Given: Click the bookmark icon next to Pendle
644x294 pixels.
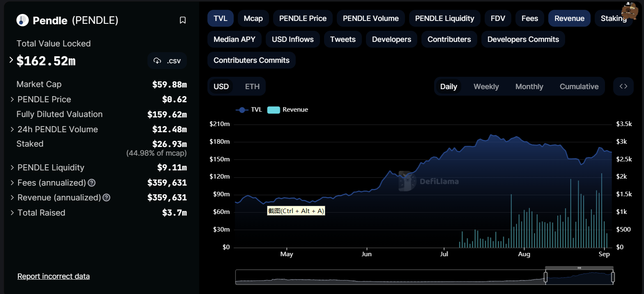Looking at the screenshot, I should [183, 21].
